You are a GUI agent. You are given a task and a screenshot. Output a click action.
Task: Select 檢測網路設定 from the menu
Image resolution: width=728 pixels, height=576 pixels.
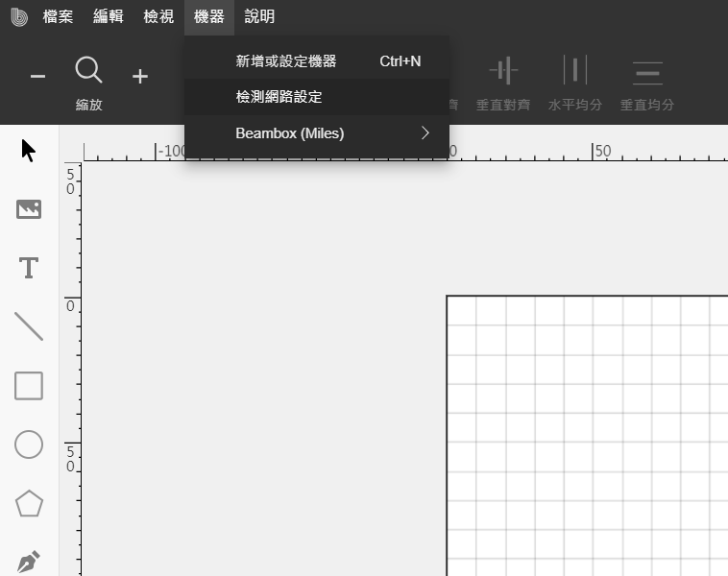[x=317, y=97]
